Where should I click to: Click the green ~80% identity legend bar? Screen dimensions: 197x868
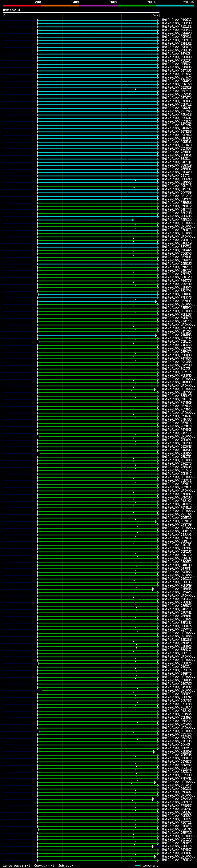[137, 6]
